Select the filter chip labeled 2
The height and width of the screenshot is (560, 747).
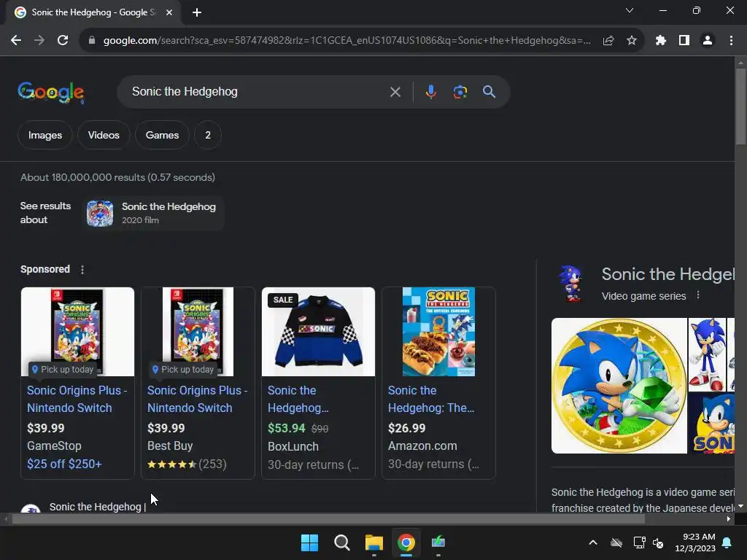pyautogui.click(x=208, y=135)
